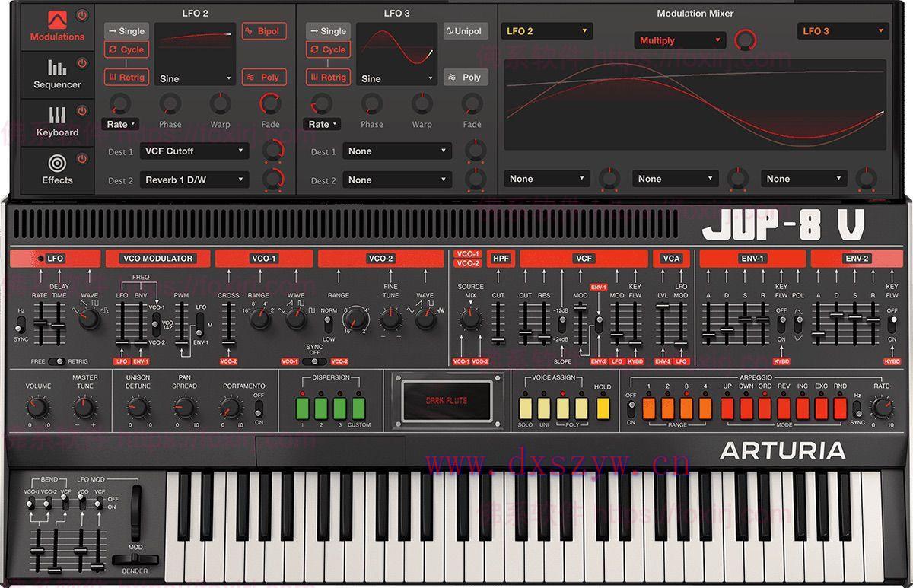
Task: Select the Uni voice assign button
Action: [544, 408]
